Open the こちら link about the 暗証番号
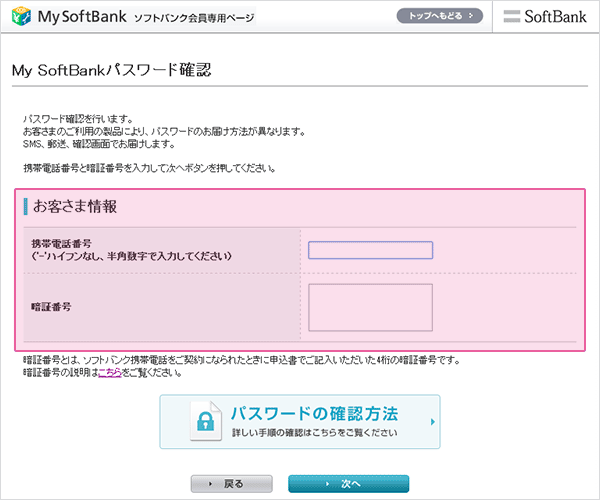Image resolution: width=600 pixels, height=500 pixels. pyautogui.click(x=110, y=373)
